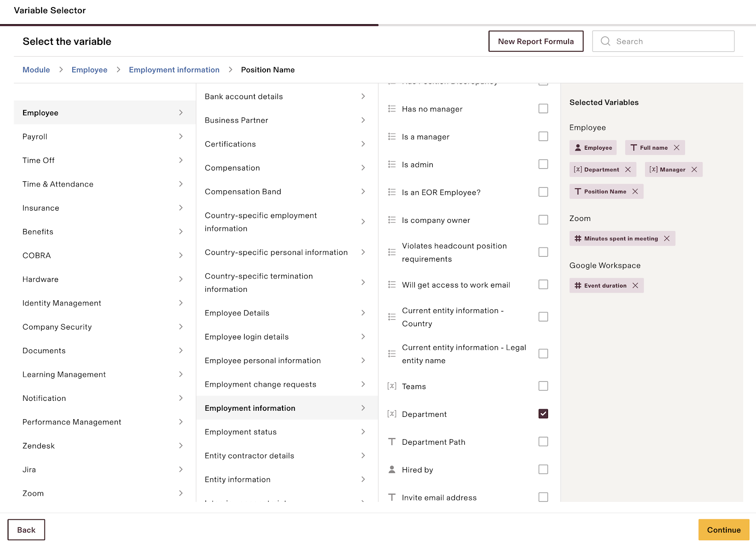Check Will get access to work email
This screenshot has height=542, width=756.
coord(543,285)
